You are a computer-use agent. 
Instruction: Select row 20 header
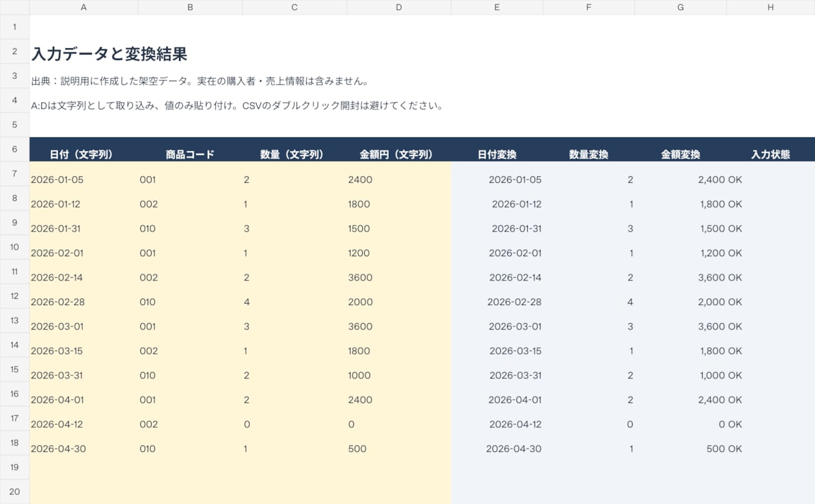point(15,491)
